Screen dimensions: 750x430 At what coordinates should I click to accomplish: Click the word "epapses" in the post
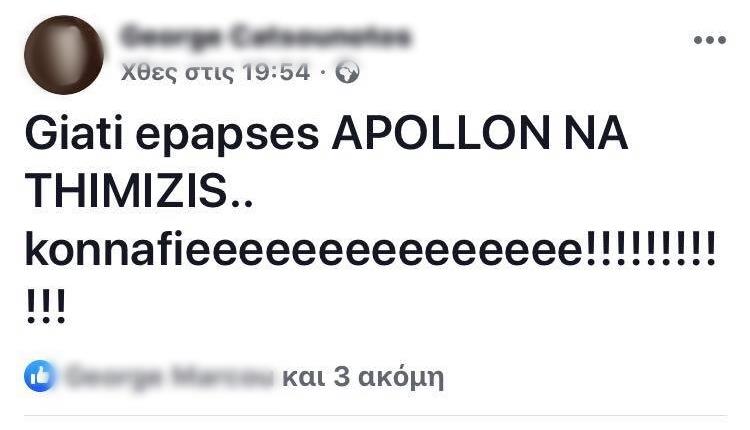[227, 135]
